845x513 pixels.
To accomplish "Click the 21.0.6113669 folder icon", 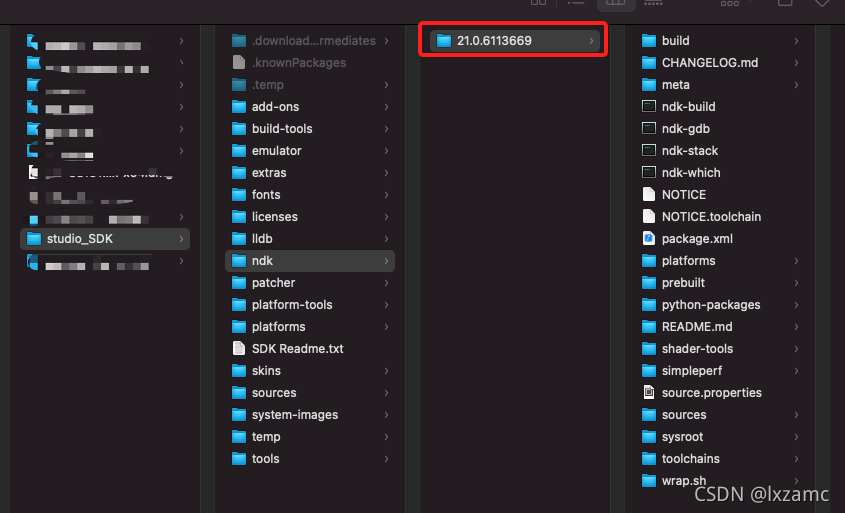I will coord(444,40).
